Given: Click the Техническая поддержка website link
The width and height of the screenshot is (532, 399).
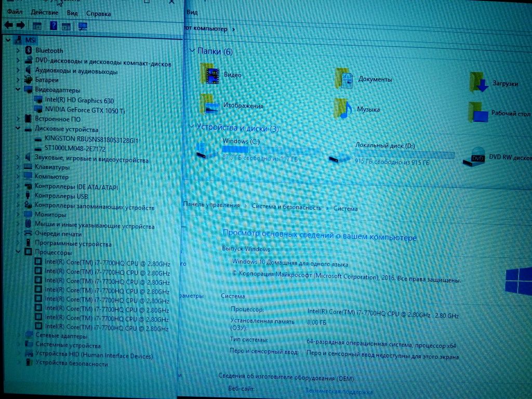Looking at the screenshot, I should [338, 391].
